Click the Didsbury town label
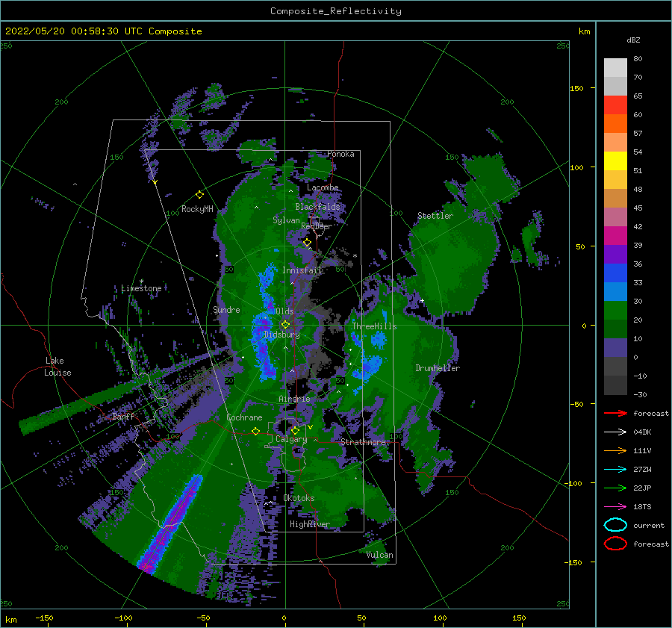 (x=282, y=335)
